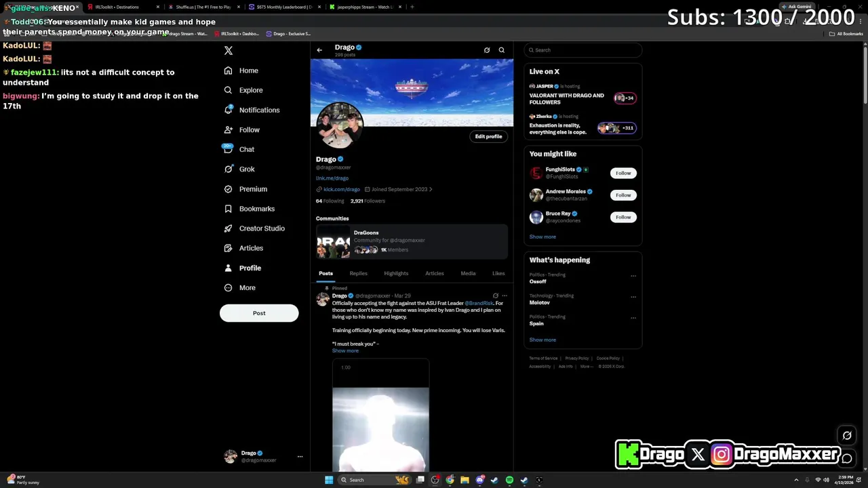Open the link.me/drago link
868x488 pixels.
332,178
